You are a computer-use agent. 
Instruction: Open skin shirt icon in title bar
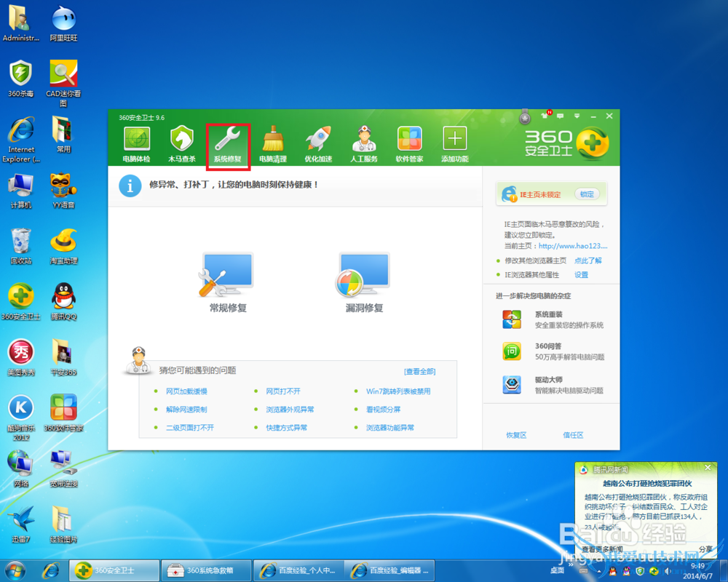[x=545, y=115]
